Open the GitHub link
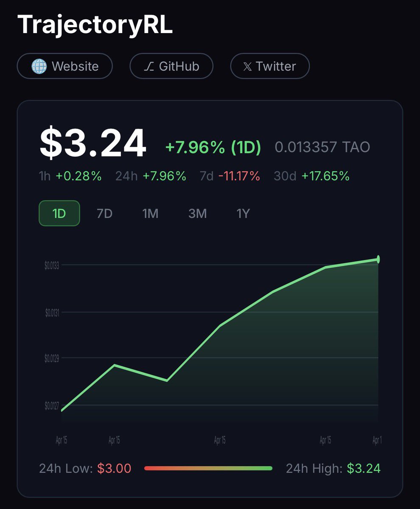Viewport: 420px width, 509px height. point(171,66)
